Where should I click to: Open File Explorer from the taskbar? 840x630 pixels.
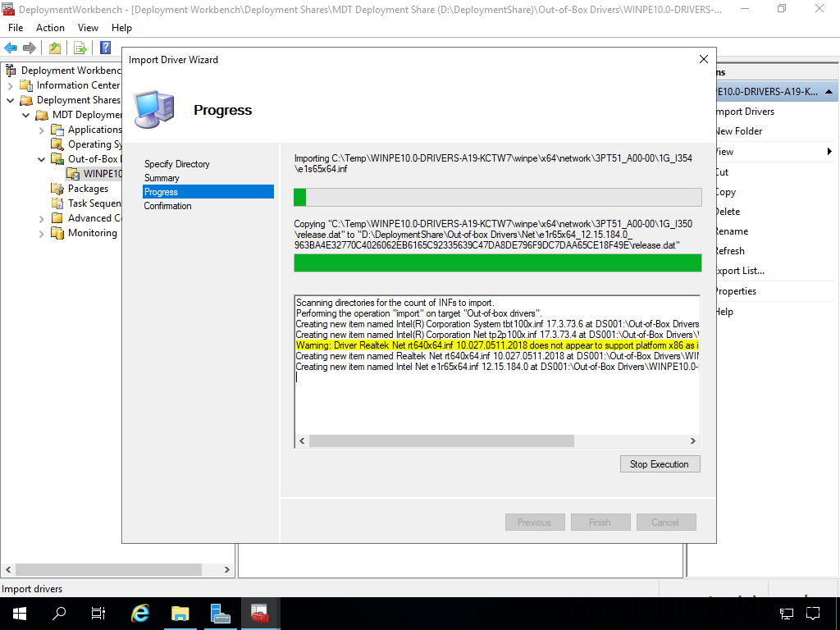[x=180, y=614]
